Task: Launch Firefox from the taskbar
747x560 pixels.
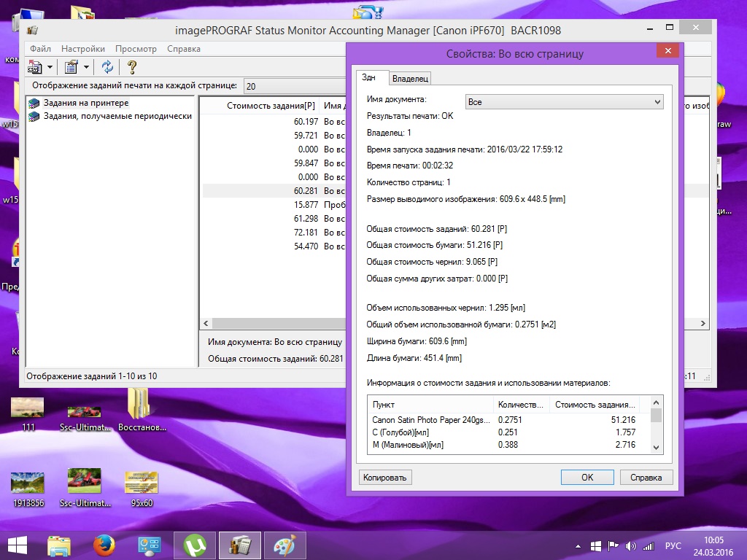Action: tap(104, 545)
